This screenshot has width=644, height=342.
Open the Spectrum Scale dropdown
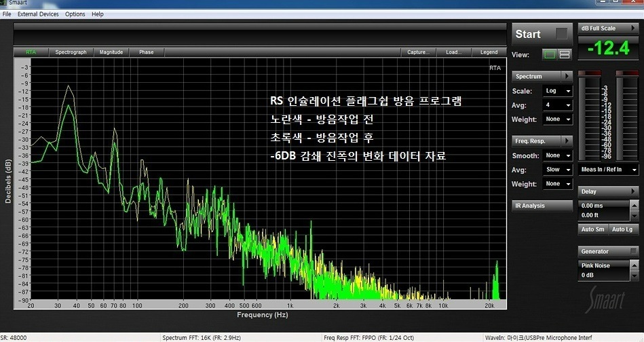(558, 91)
